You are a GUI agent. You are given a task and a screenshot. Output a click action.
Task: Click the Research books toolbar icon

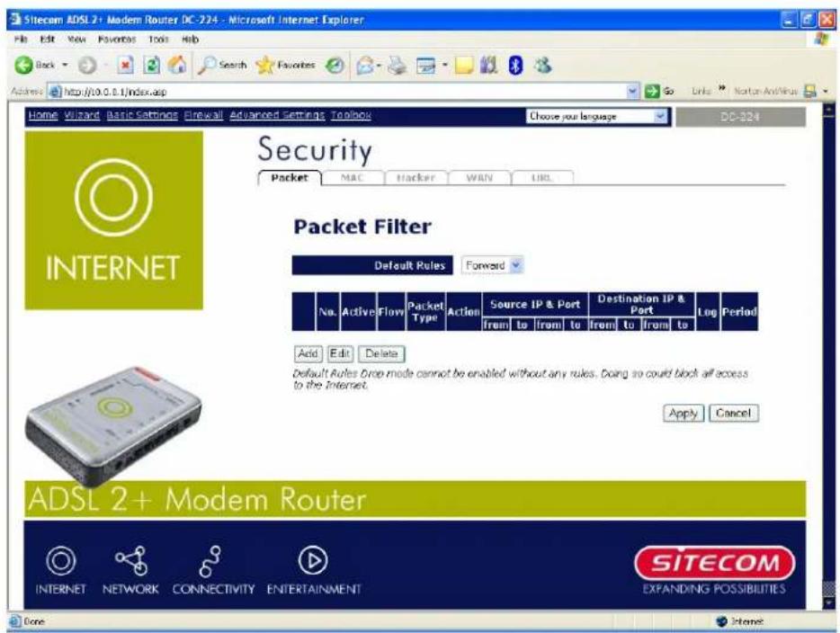(488, 66)
